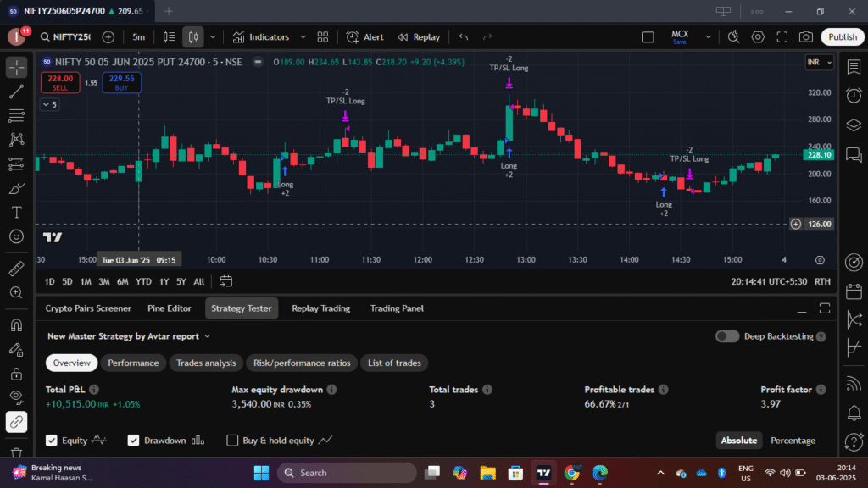Activate the zoom in tool

[17, 292]
